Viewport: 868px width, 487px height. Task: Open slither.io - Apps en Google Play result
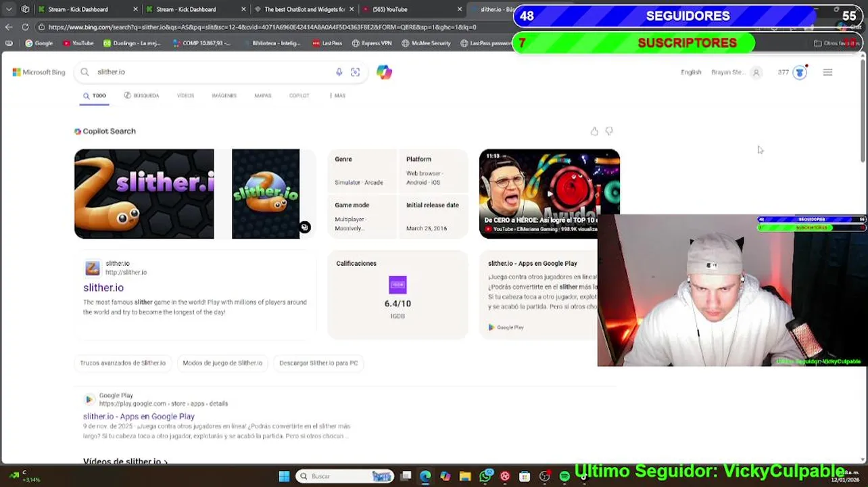pyautogui.click(x=139, y=417)
